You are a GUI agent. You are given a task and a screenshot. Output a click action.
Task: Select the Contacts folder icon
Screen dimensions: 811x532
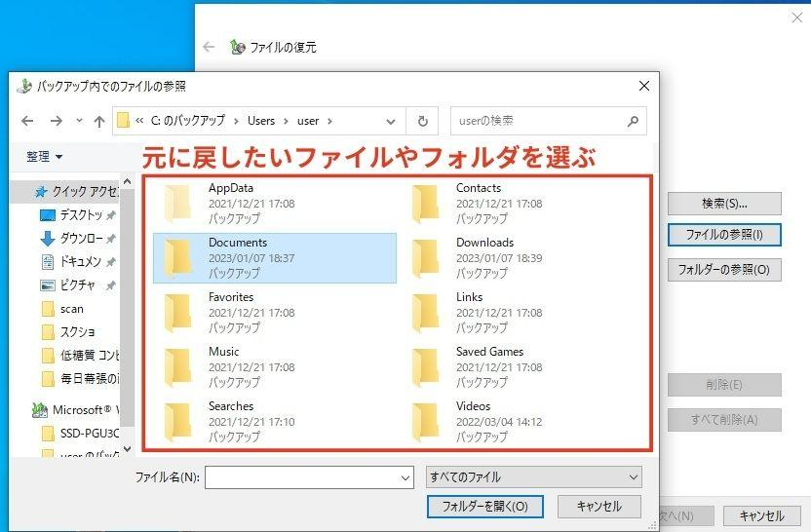425,204
